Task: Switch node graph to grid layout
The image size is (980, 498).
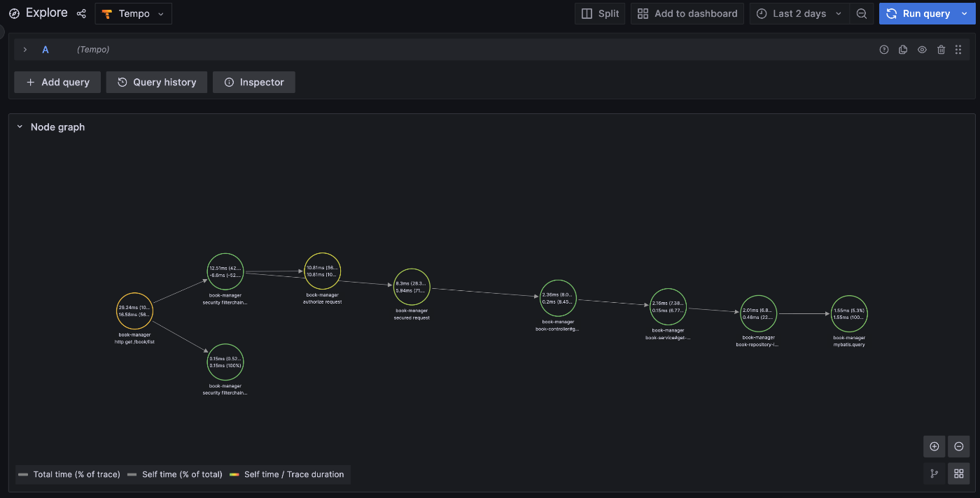Action: point(959,474)
